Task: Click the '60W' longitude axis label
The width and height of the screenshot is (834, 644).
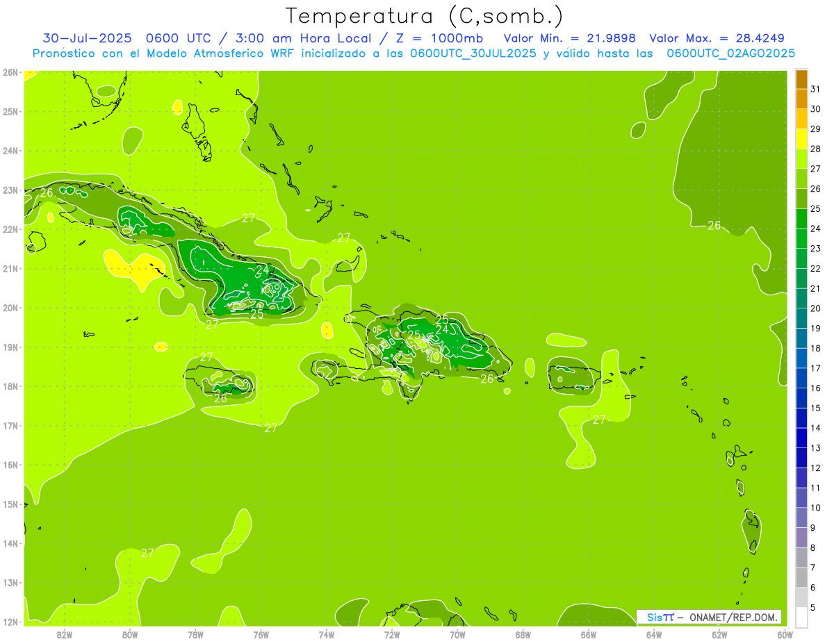Action: (x=785, y=634)
